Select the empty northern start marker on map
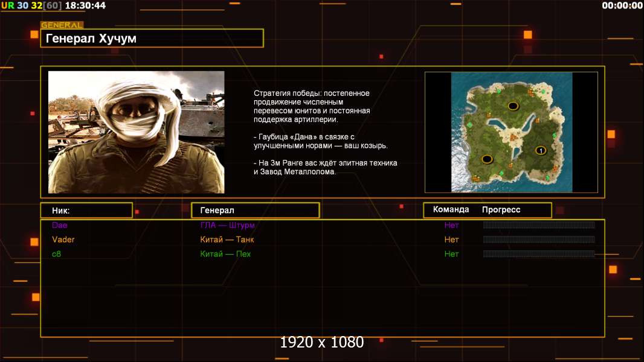Viewport: 644px width, 362px height. point(513,106)
